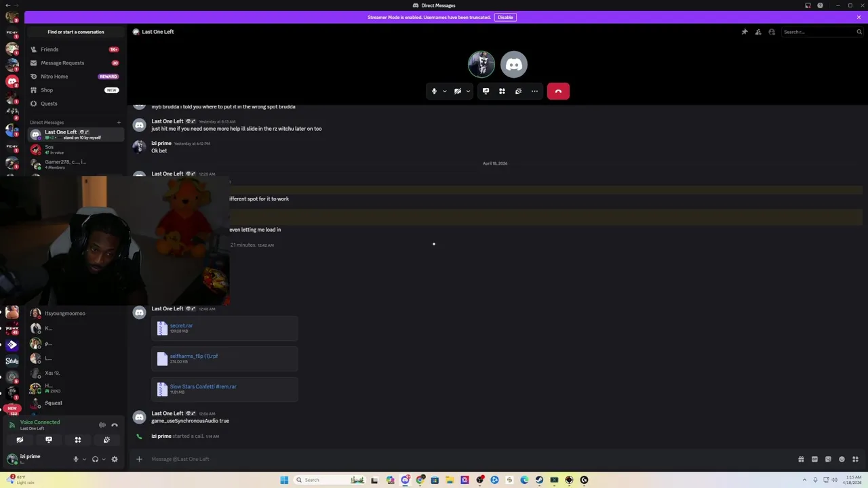Open taskbar clock showing 1:15 AM

pos(853,480)
